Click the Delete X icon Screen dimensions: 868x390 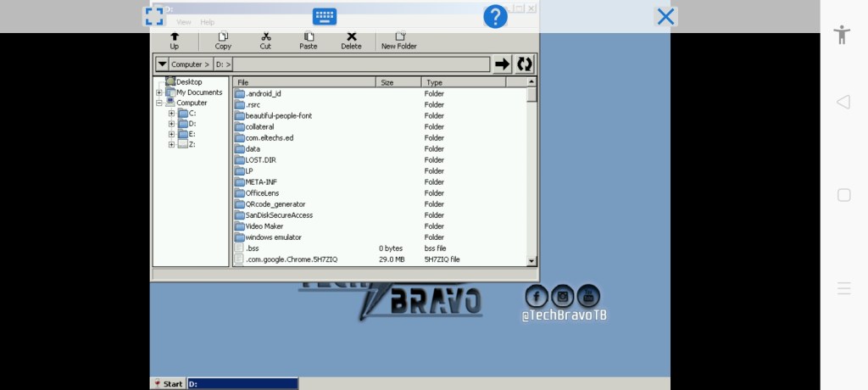(x=351, y=41)
